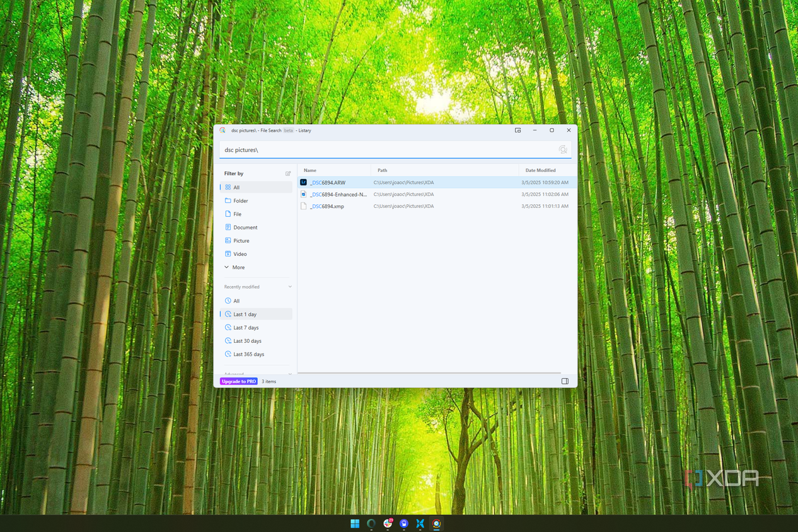Toggle the preview pane icon in status bar

(x=565, y=381)
